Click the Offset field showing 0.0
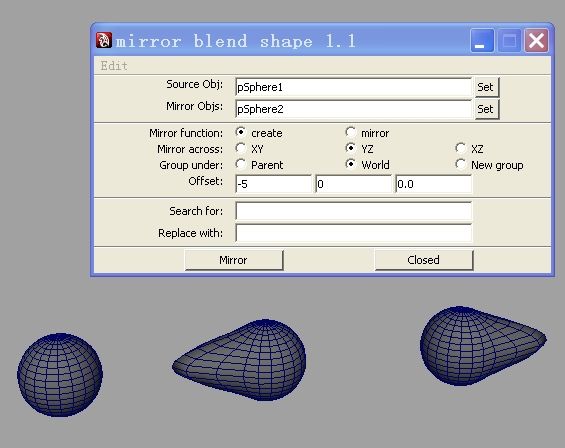Viewport: 565px width, 448px height. (x=433, y=184)
